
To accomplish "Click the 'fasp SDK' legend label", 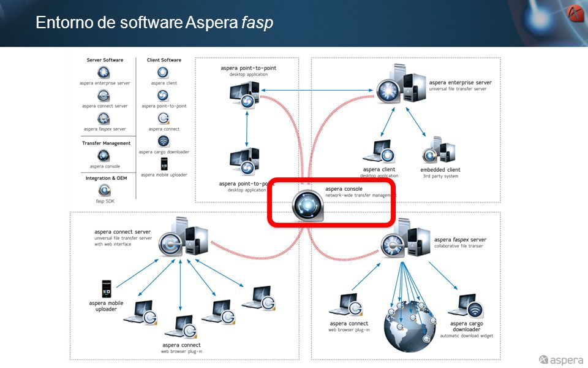I will (105, 201).
